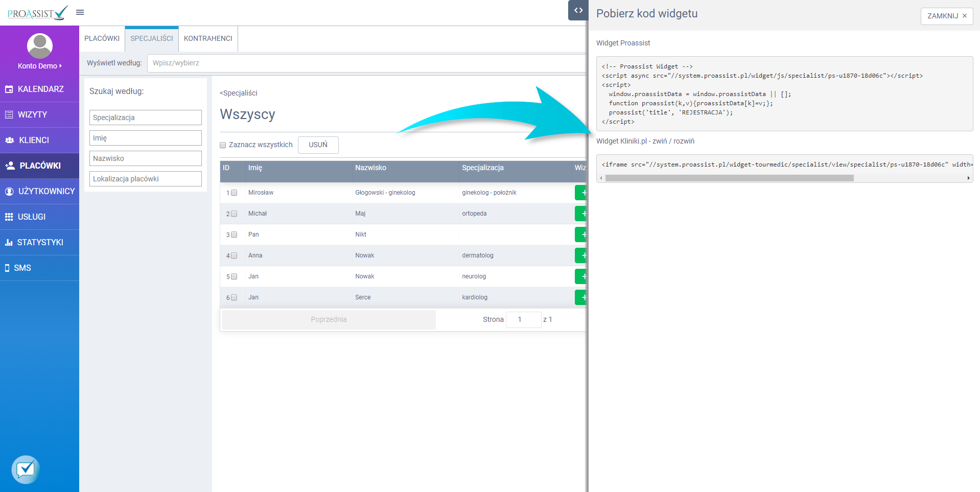
Task: Toggle the hamburger sidebar menu
Action: 80,12
